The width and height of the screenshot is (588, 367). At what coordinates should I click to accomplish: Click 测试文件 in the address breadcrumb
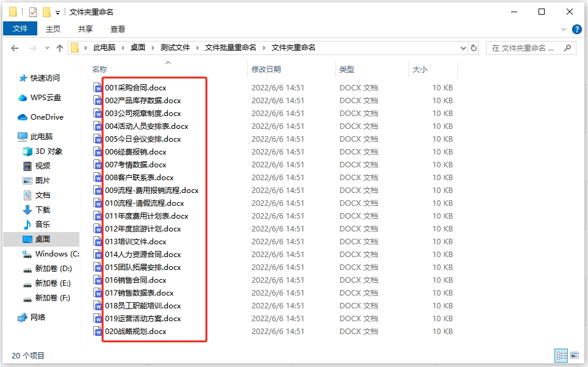point(175,48)
